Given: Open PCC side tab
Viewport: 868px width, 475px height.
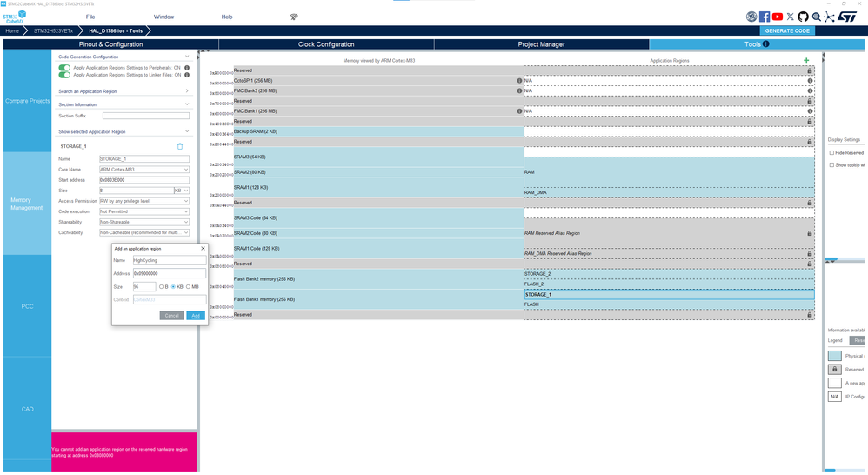Looking at the screenshot, I should click(27, 306).
